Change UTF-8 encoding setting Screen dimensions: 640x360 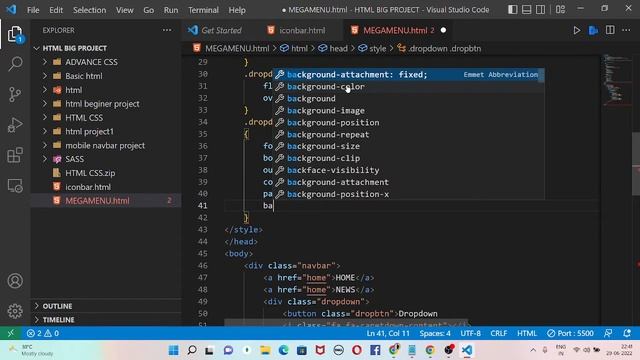pyautogui.click(x=471, y=333)
